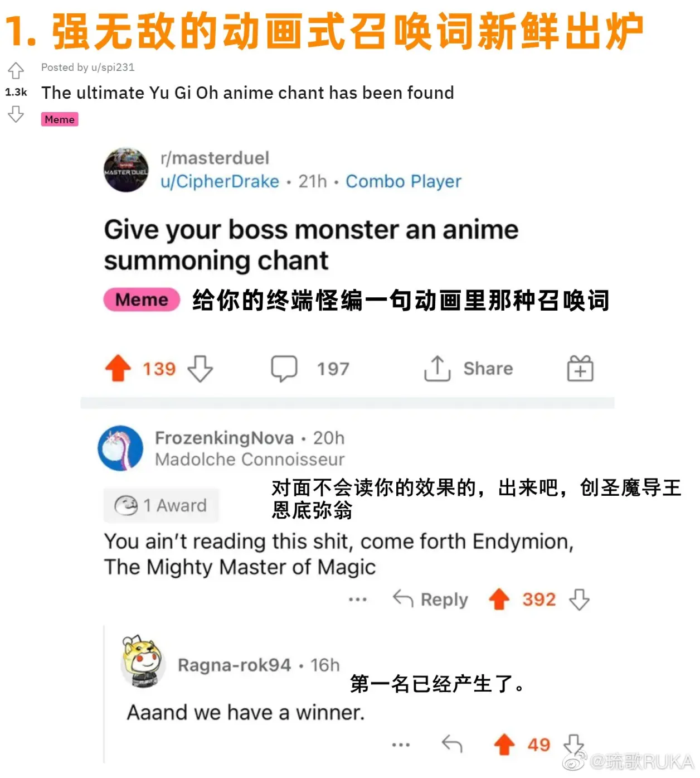Screen dimensions: 700x778
Task: Select the small pink Meme flair tag
Action: coord(60,119)
